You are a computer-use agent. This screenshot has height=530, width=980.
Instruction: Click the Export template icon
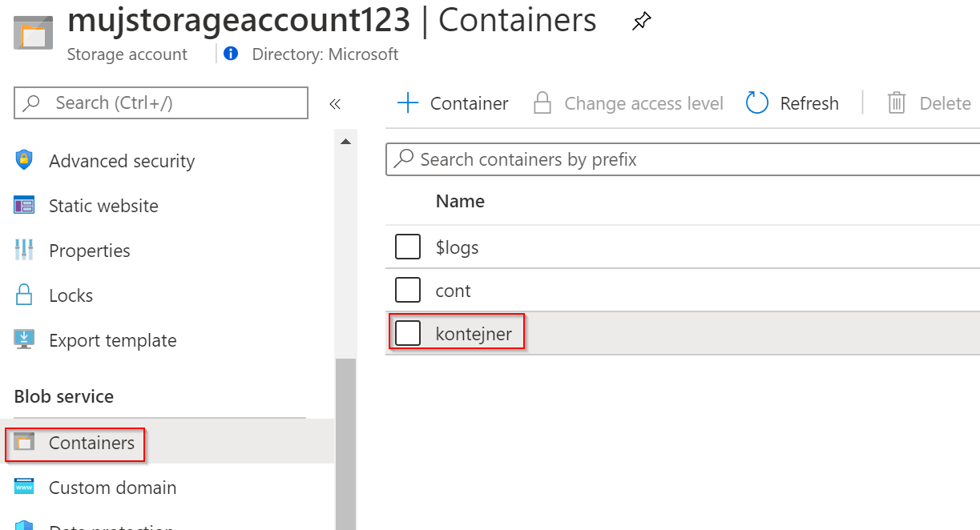(x=24, y=339)
